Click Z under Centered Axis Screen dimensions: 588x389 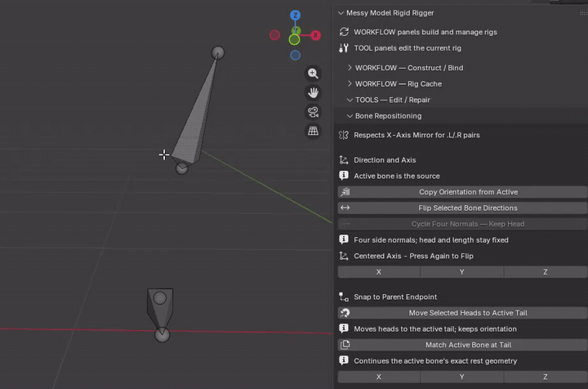coord(546,272)
